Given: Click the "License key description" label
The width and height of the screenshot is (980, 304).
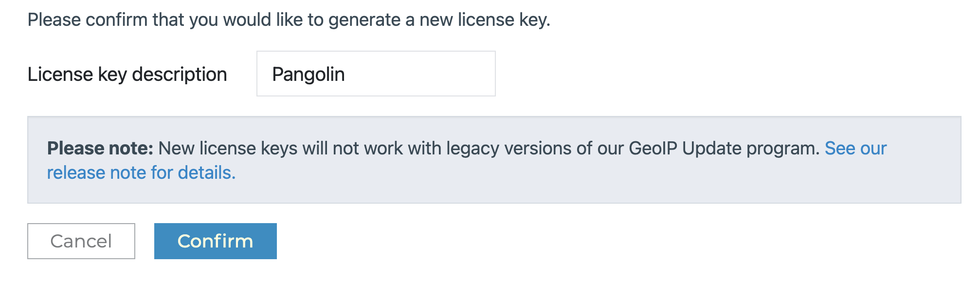Looking at the screenshot, I should click(x=127, y=75).
